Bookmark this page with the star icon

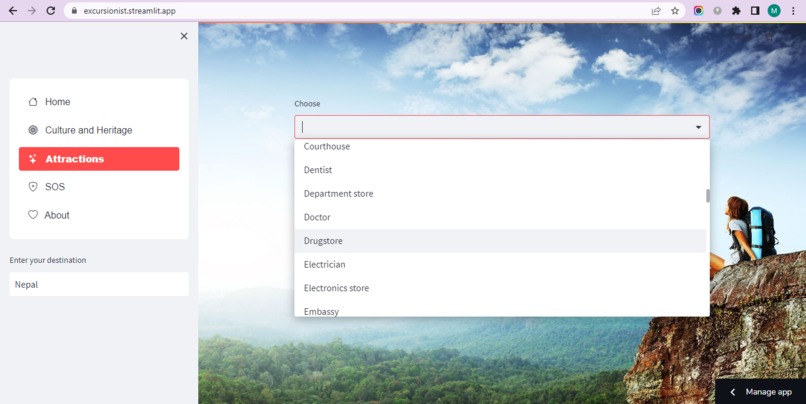coord(675,11)
